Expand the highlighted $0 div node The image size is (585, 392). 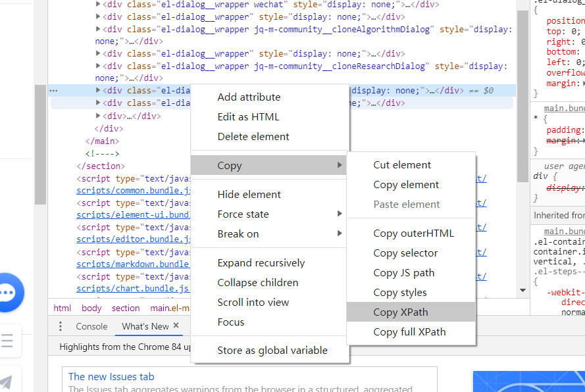pos(98,90)
